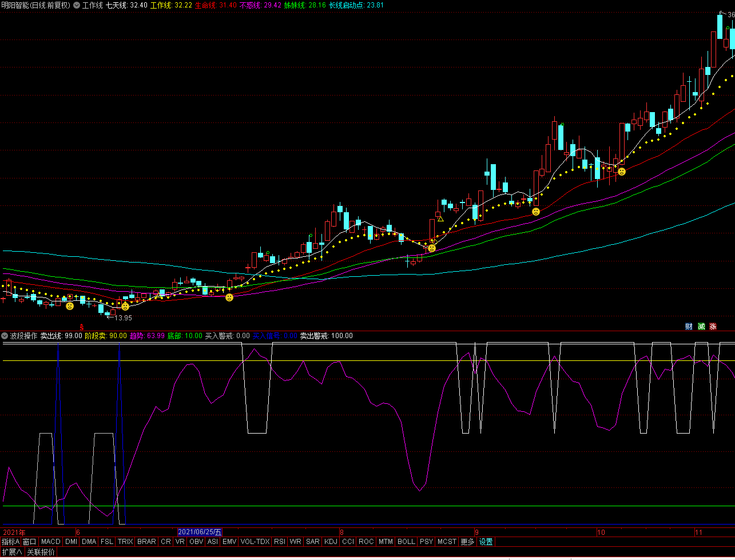The image size is (735, 560).
Task: Click the month 8 marker on the time axis
Action: [x=341, y=533]
